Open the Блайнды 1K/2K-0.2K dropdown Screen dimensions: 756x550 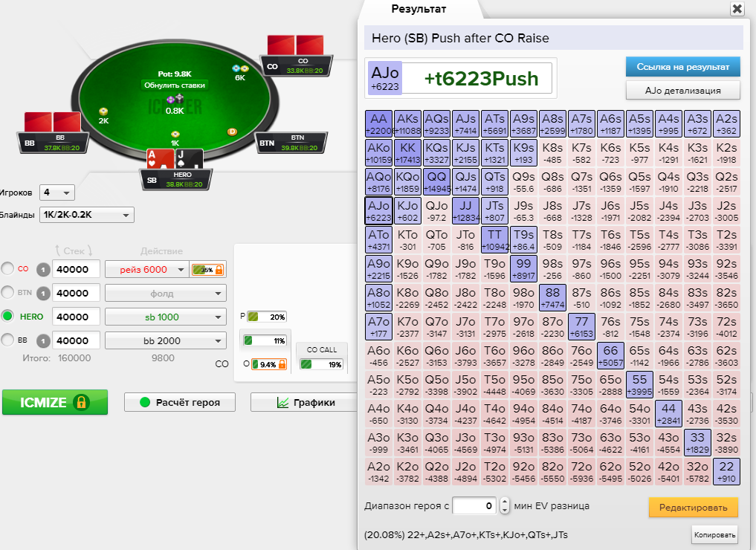[87, 215]
